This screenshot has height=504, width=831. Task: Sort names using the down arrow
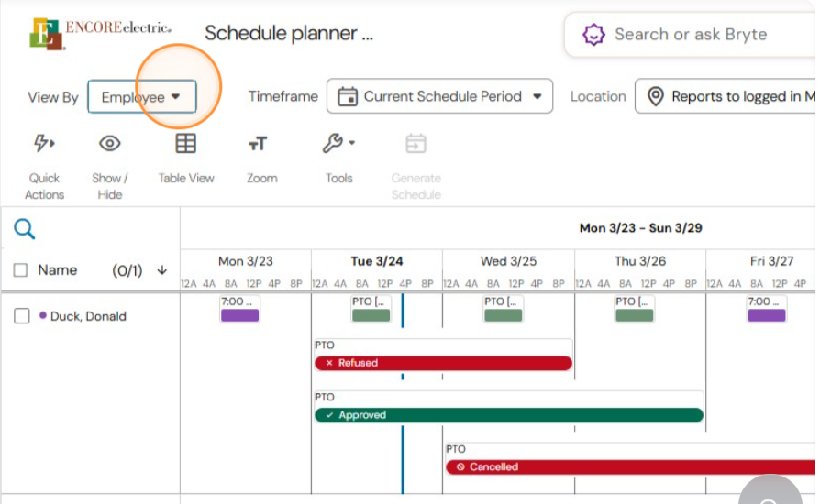162,270
